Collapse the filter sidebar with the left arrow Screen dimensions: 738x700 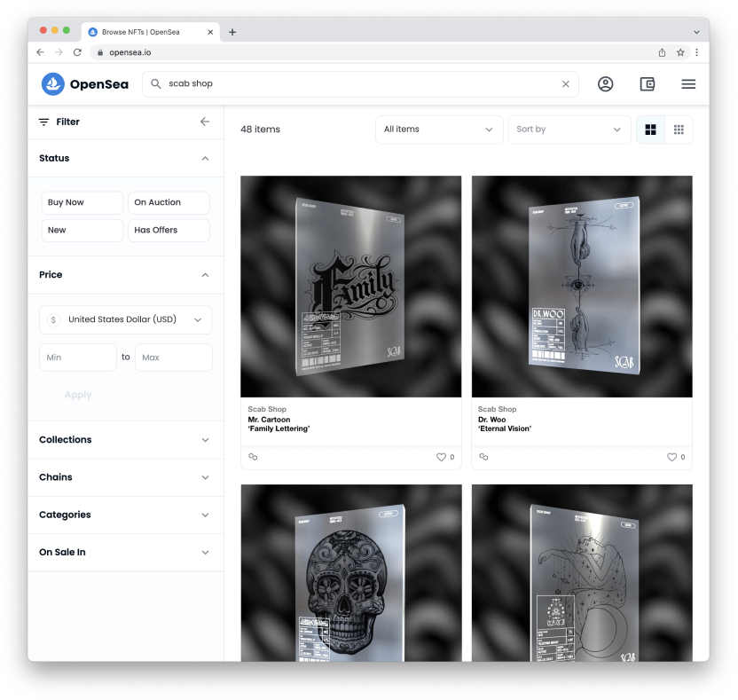[x=205, y=122]
